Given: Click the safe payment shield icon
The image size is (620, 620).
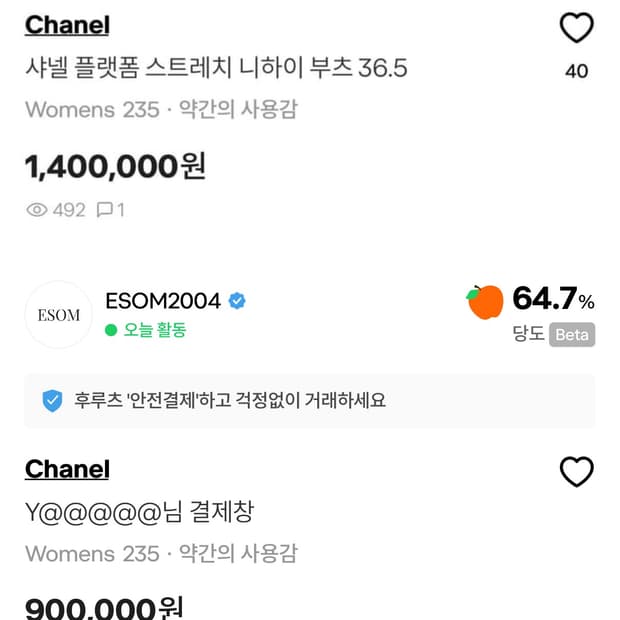Looking at the screenshot, I should 52,401.
